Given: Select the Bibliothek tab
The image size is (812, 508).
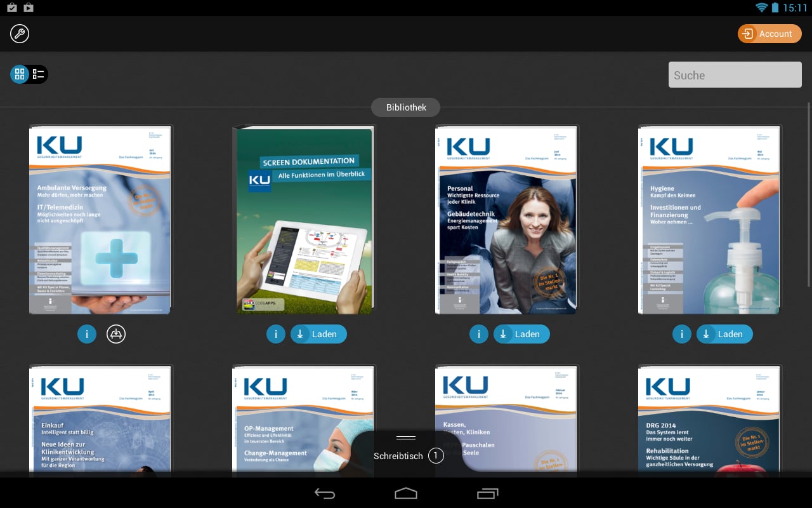Looking at the screenshot, I should (406, 107).
